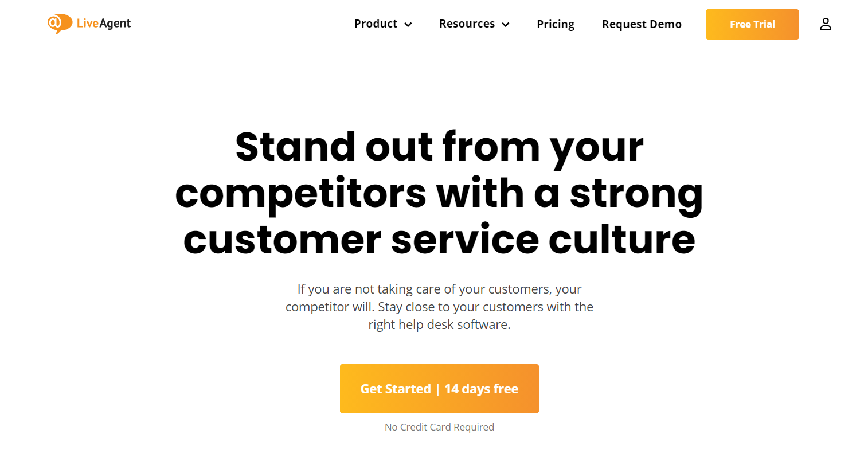Click the 'If you are not taking care' sentence
Screen dimensions: 868x450
point(439,289)
